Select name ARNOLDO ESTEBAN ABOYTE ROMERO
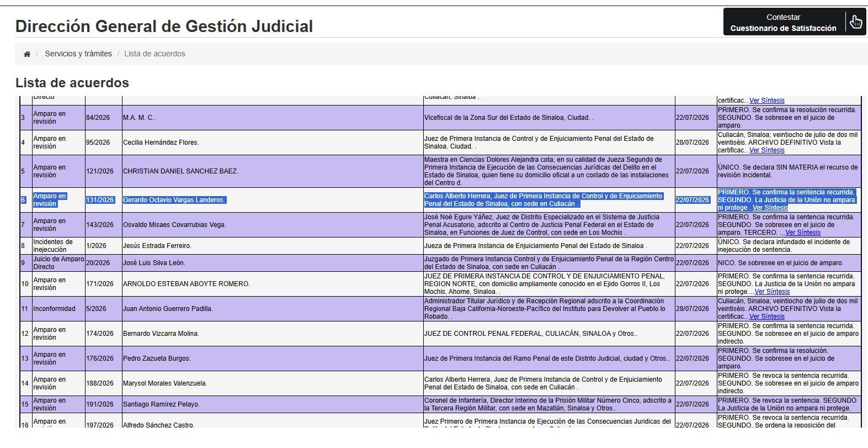868x448 pixels. tap(187, 284)
